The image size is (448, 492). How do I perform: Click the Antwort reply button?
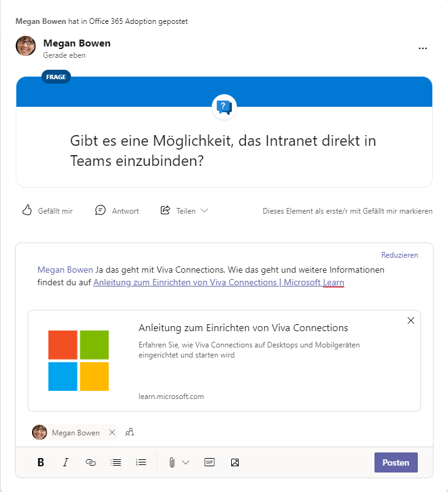pos(117,211)
